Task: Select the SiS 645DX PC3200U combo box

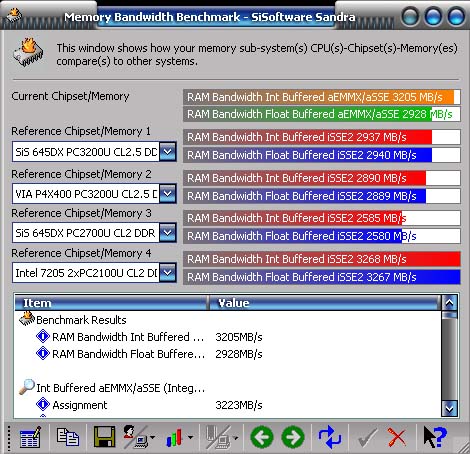Action: click(94, 152)
